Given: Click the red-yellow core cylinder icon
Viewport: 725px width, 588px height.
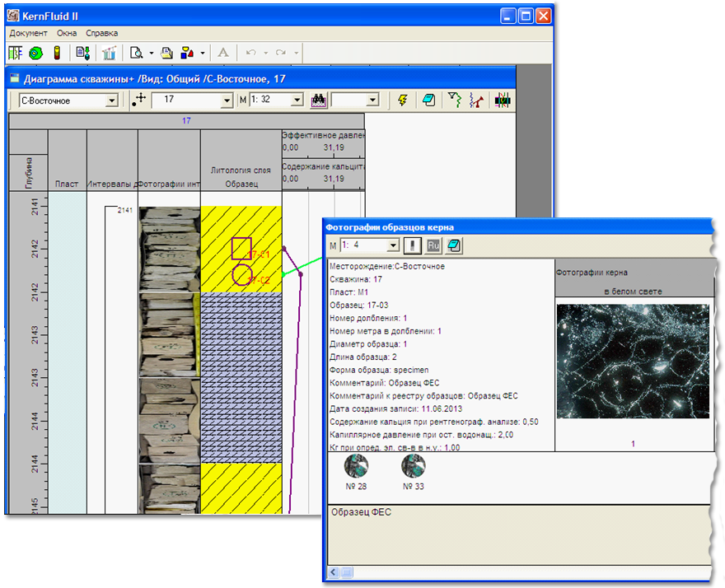Looking at the screenshot, I should click(x=57, y=53).
